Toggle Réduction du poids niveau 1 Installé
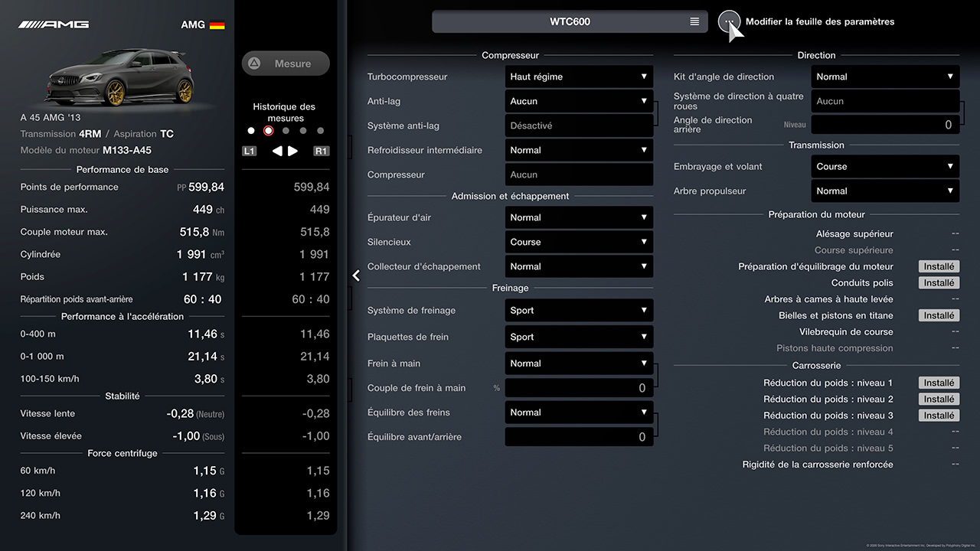The height and width of the screenshot is (551, 980). (939, 383)
